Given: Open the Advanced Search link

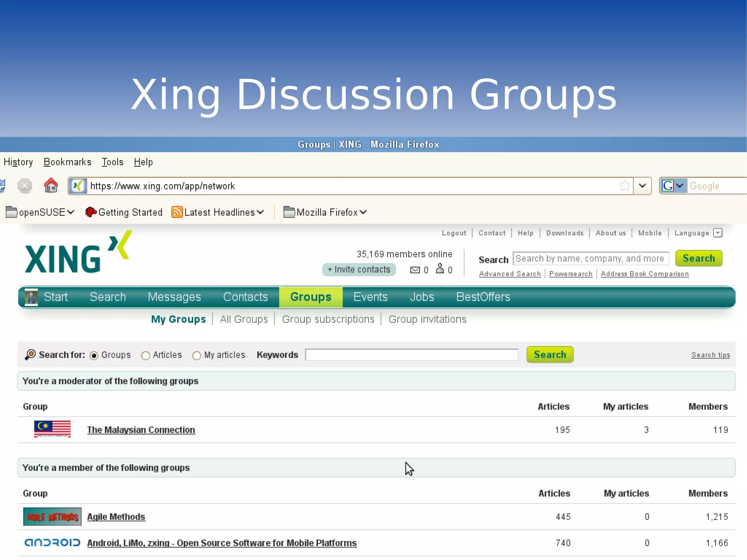Looking at the screenshot, I should pos(510,274).
